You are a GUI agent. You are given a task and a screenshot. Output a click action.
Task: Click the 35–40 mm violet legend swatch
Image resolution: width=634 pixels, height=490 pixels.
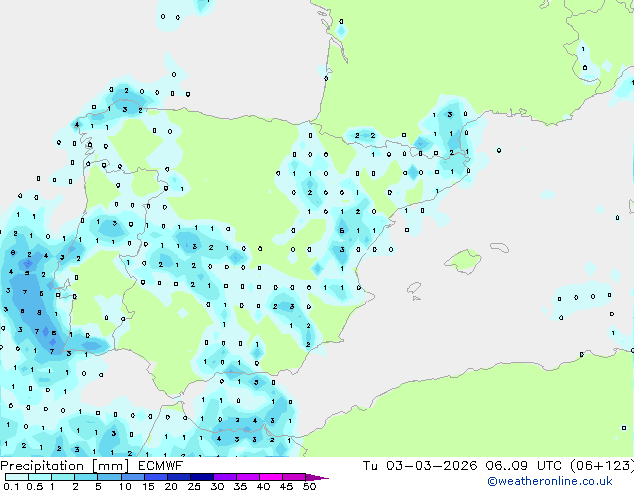tap(248, 477)
